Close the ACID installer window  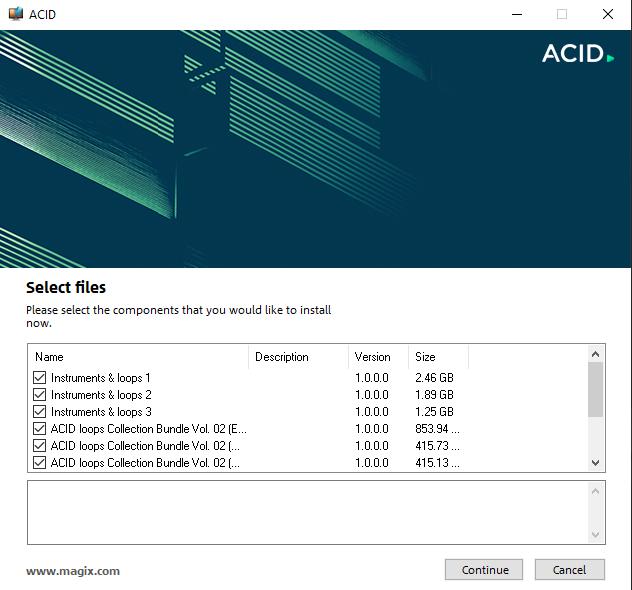608,14
